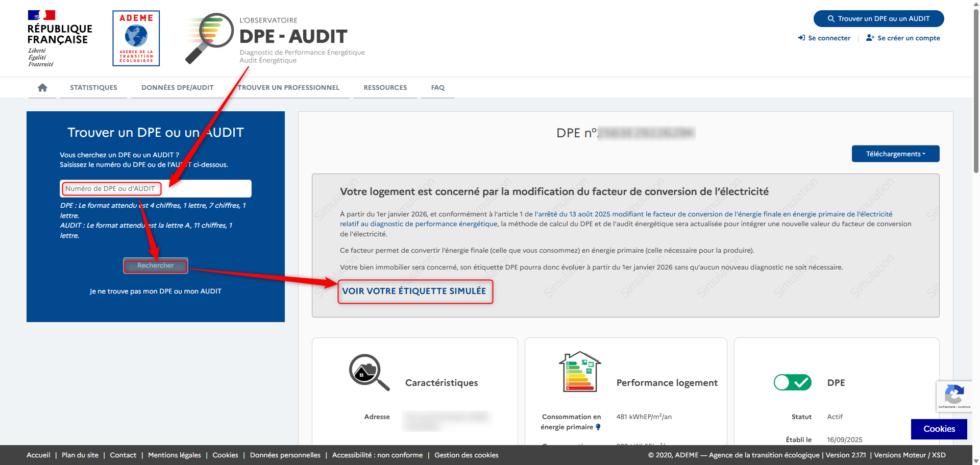The height and width of the screenshot is (465, 980).
Task: Click footer Accueil link
Action: 38,455
